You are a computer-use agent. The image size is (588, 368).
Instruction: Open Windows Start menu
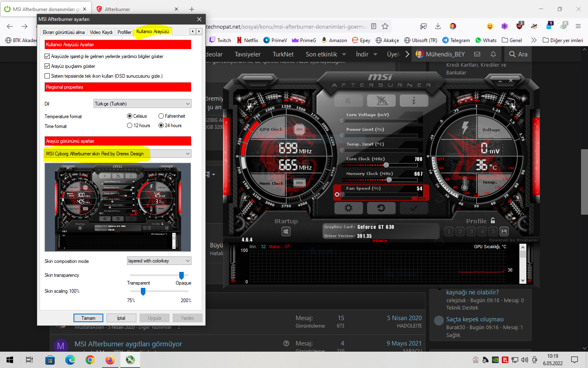pyautogui.click(x=10, y=360)
